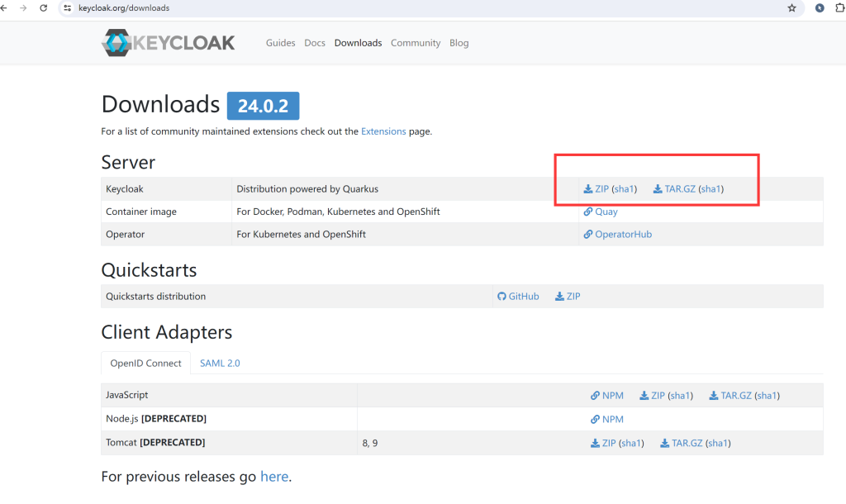846x504 pixels.
Task: Open the site information icon in the address bar
Action: pos(68,8)
